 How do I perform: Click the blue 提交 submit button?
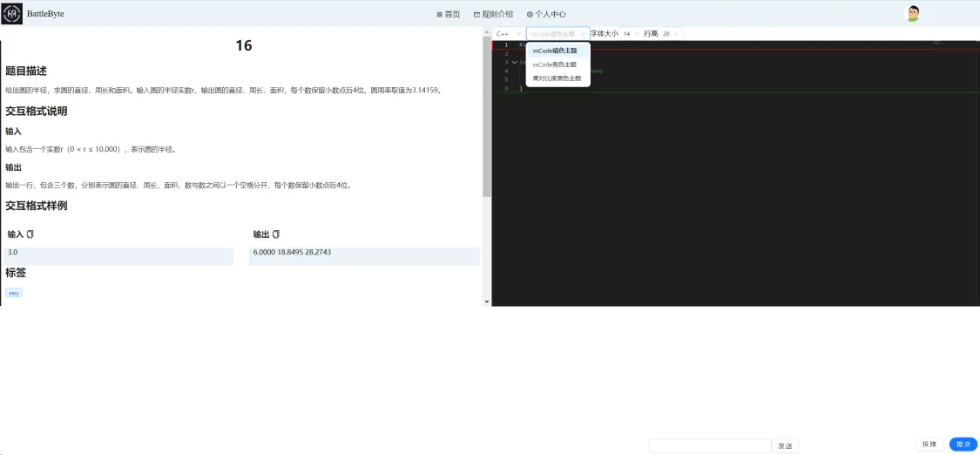(963, 445)
